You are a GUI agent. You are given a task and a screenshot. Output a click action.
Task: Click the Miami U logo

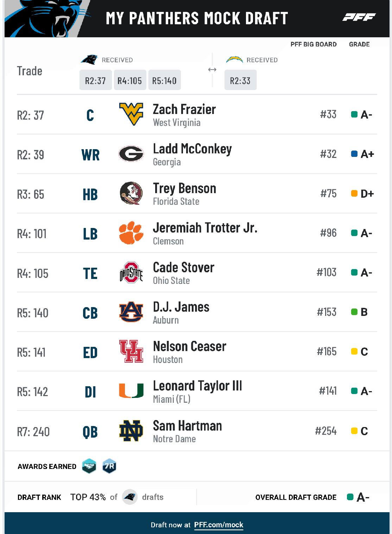pos(131,390)
